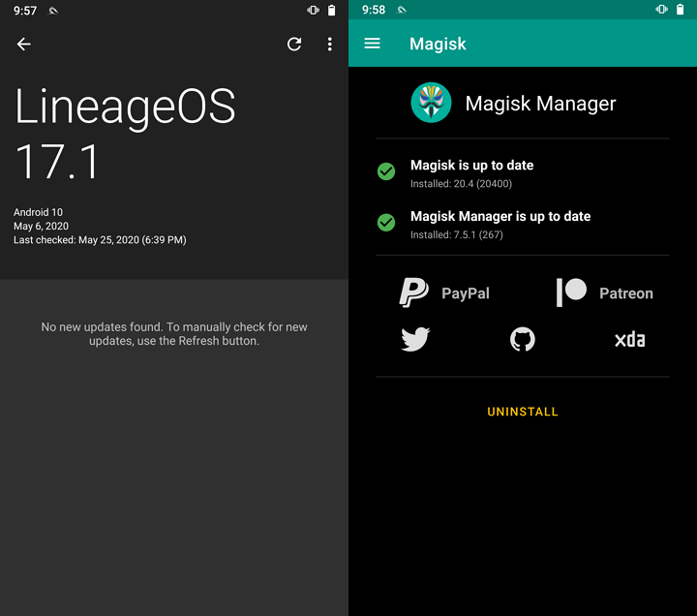The image size is (697, 616).
Task: Tap green checkmark beside Magisk Manager is up to date
Action: pyautogui.click(x=386, y=223)
